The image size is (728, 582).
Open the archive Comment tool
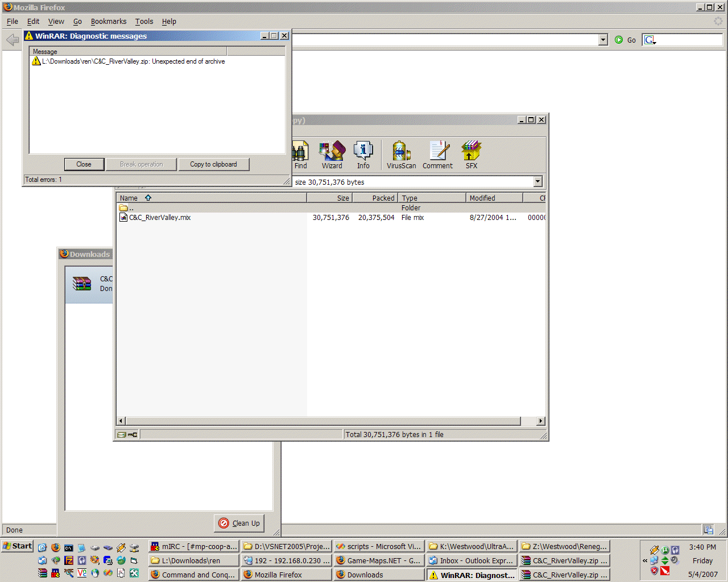[x=437, y=155]
